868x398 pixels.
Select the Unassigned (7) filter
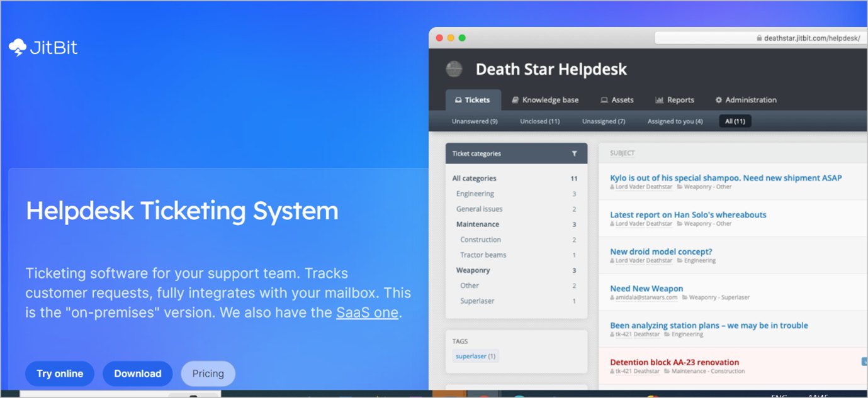(x=604, y=121)
